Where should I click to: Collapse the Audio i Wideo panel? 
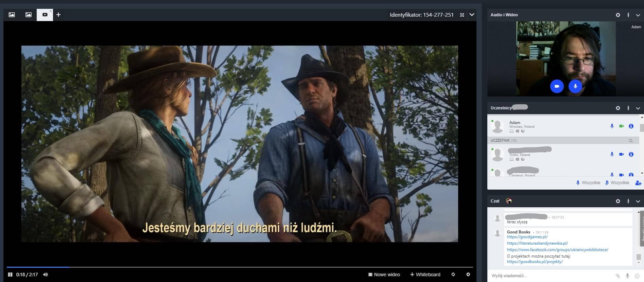638,15
